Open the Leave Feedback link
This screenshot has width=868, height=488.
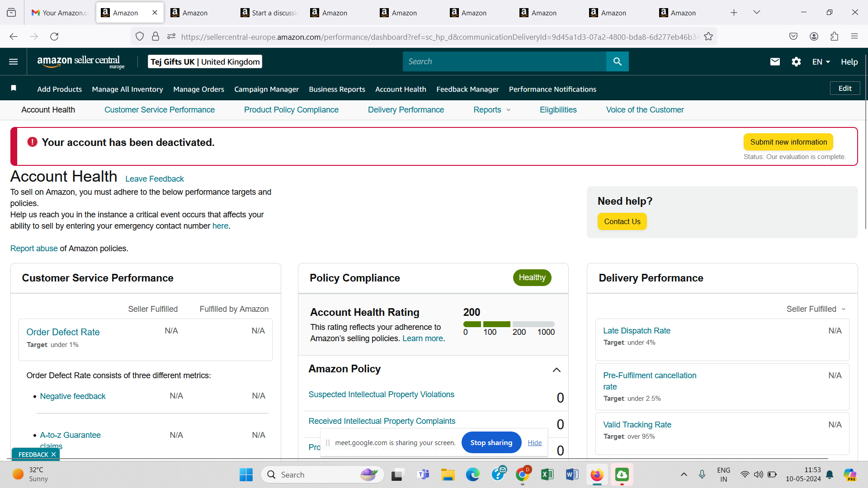pyautogui.click(x=155, y=179)
